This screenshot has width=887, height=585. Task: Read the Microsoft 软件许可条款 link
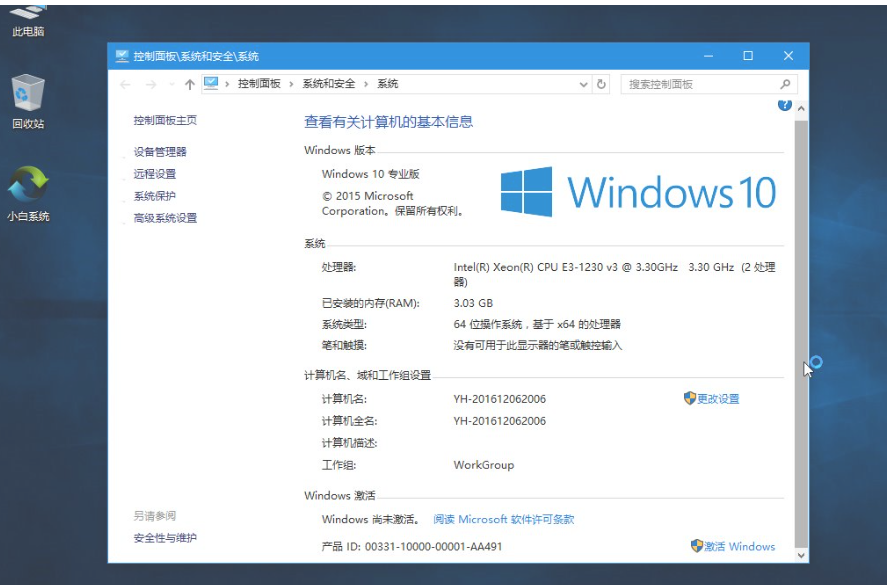pos(503,519)
